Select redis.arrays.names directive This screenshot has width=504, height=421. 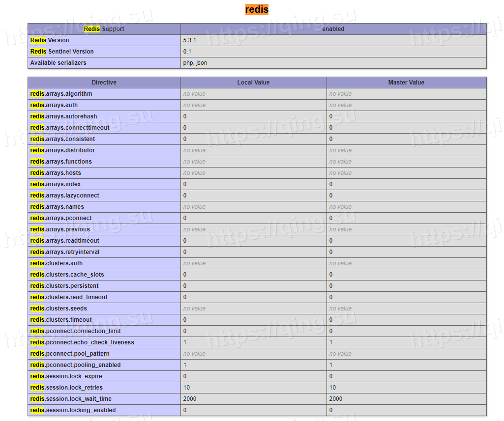coord(57,206)
